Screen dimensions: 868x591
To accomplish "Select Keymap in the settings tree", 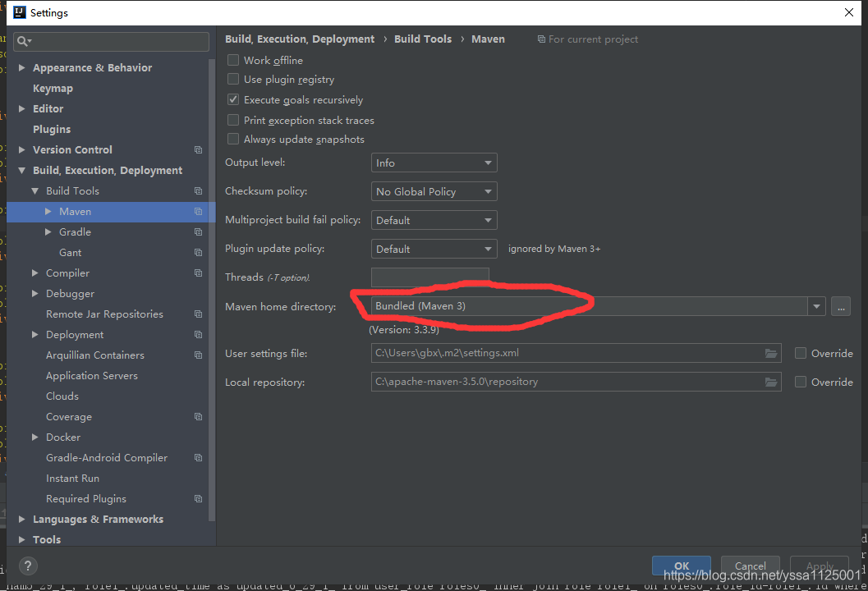I will pos(53,89).
